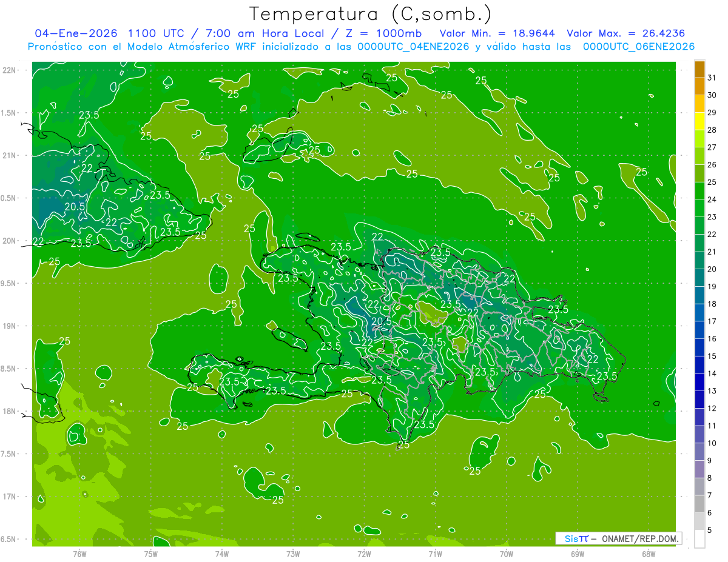Click the '20N' latitude axis label

coord(9,241)
